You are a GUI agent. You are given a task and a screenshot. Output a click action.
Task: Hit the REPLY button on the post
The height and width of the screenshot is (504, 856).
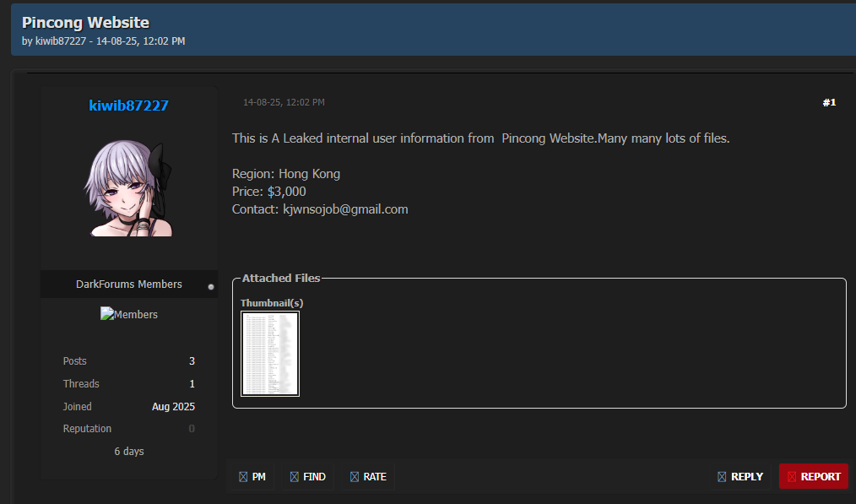740,477
